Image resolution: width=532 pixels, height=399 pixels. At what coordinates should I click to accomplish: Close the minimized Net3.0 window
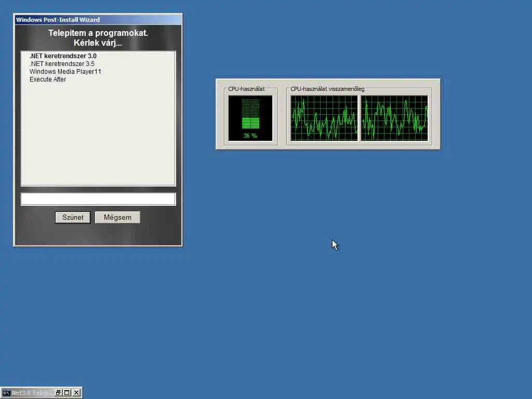(x=76, y=393)
